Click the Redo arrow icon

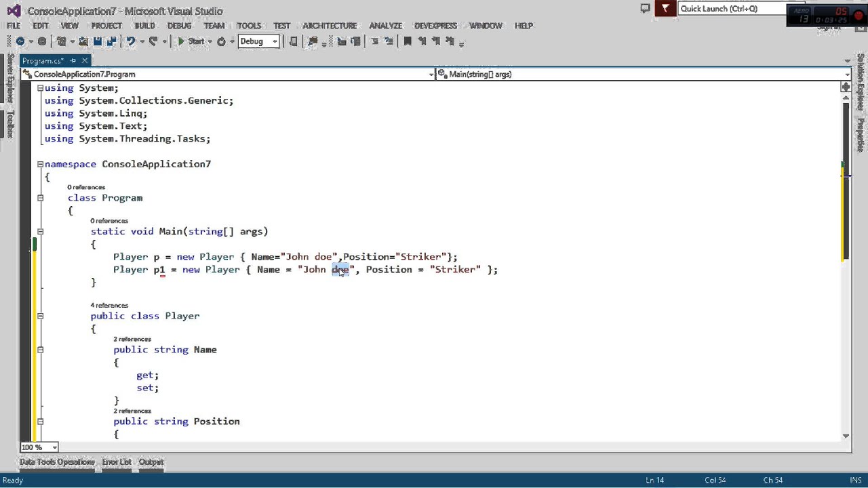153,41
